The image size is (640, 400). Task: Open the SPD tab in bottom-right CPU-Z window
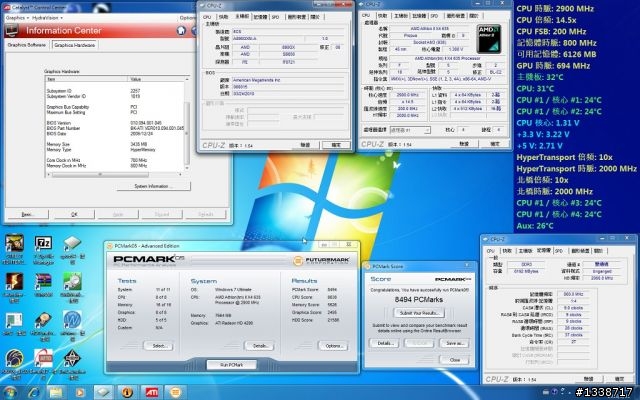[559, 251]
